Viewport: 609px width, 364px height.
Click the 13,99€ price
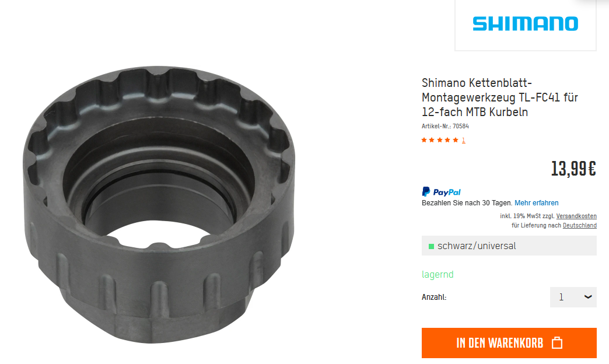point(573,169)
